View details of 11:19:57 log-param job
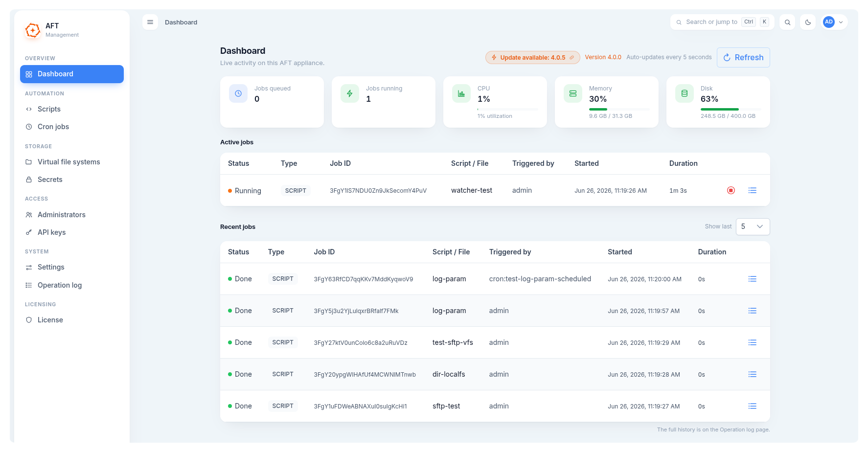 pos(753,311)
